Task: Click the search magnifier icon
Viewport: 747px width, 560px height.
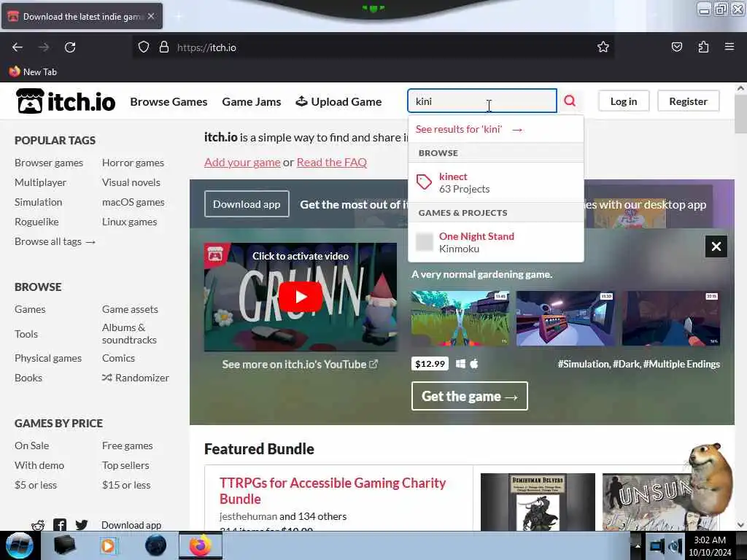Action: 570,101
